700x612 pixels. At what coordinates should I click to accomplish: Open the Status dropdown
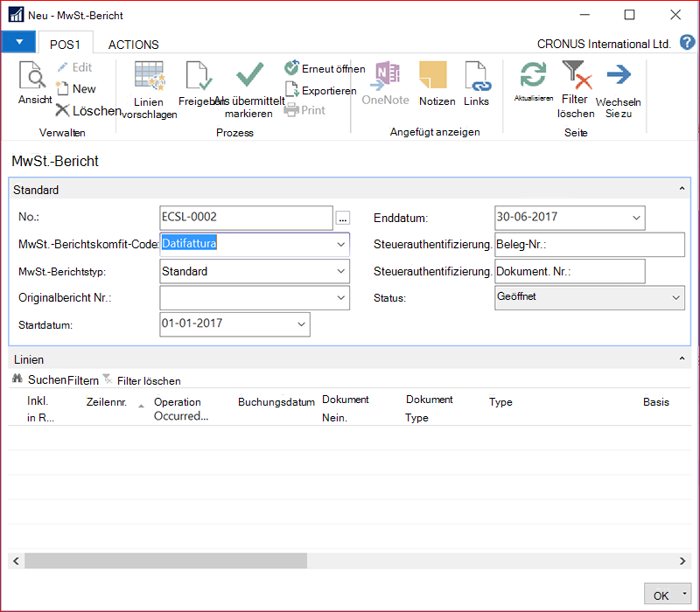(675, 297)
